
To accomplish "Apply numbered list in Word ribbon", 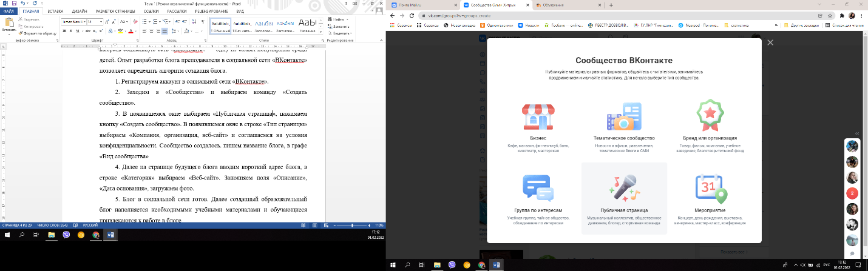I will click(x=155, y=22).
